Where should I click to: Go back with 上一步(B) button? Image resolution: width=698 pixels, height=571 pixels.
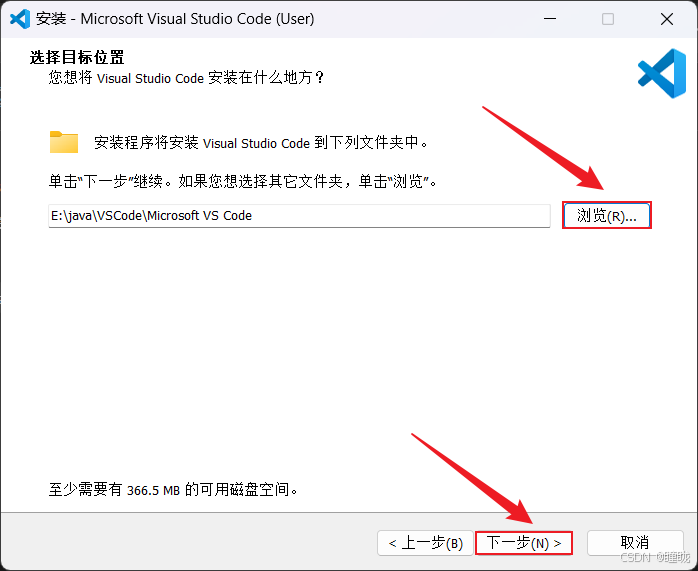425,543
